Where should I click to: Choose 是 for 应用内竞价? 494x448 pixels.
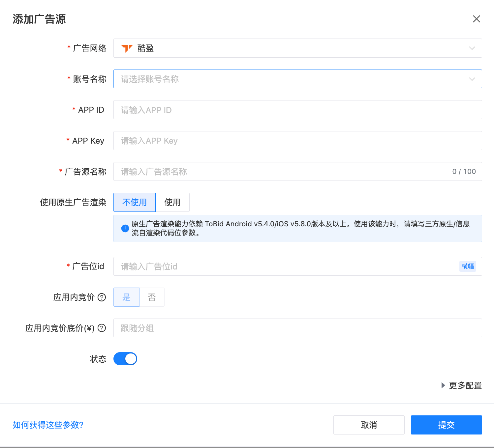pos(126,297)
